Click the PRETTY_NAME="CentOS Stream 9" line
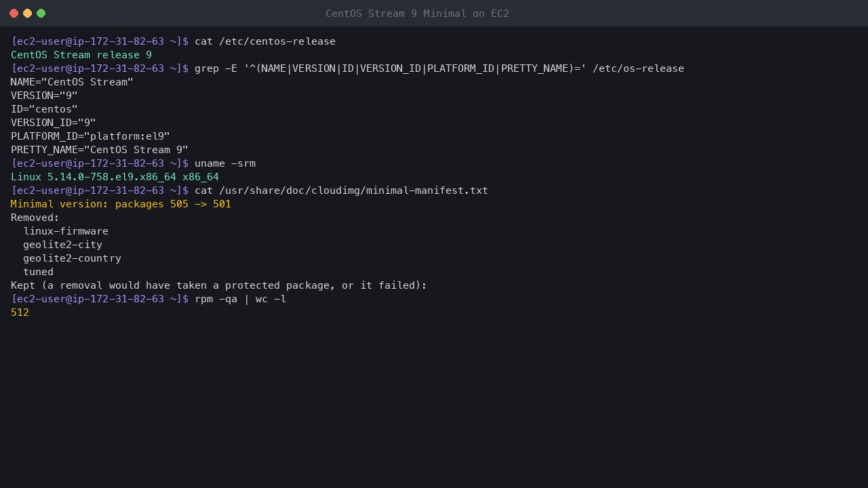The image size is (868, 488). pyautogui.click(x=100, y=150)
